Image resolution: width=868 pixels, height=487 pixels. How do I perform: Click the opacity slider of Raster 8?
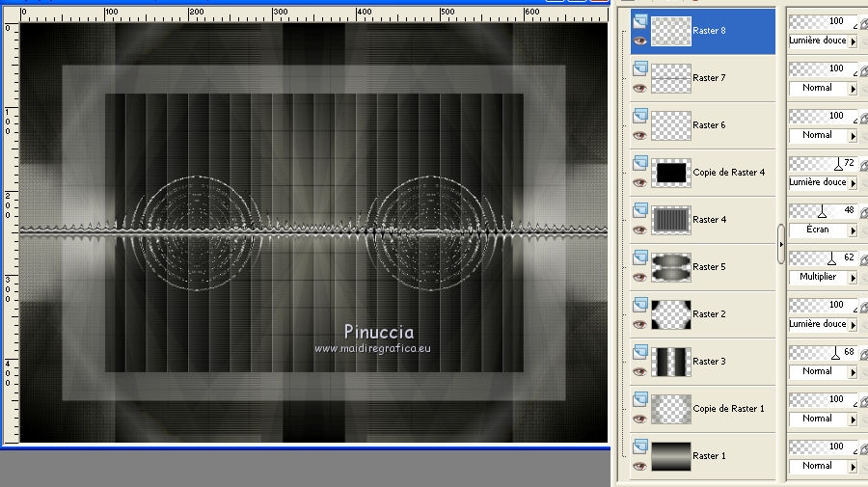(x=824, y=22)
